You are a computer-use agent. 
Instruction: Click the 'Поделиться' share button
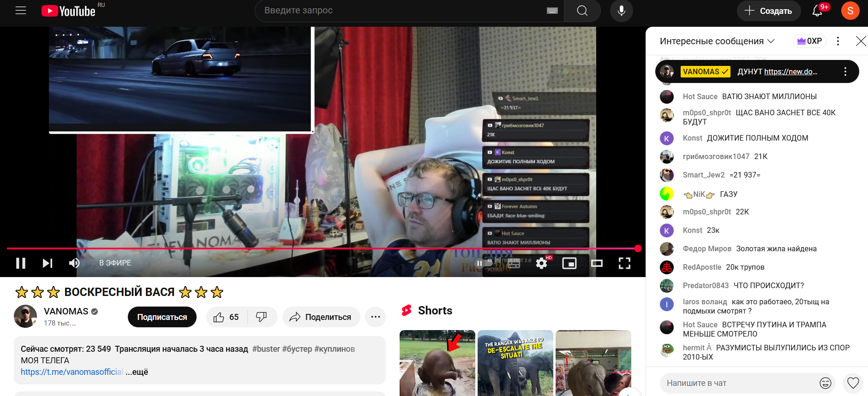pos(321,317)
